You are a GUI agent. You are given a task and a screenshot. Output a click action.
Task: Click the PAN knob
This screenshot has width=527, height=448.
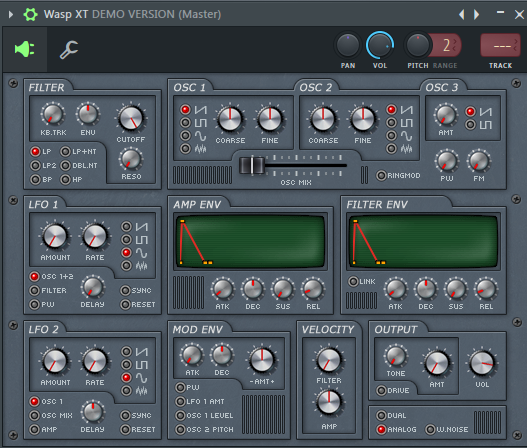[348, 45]
